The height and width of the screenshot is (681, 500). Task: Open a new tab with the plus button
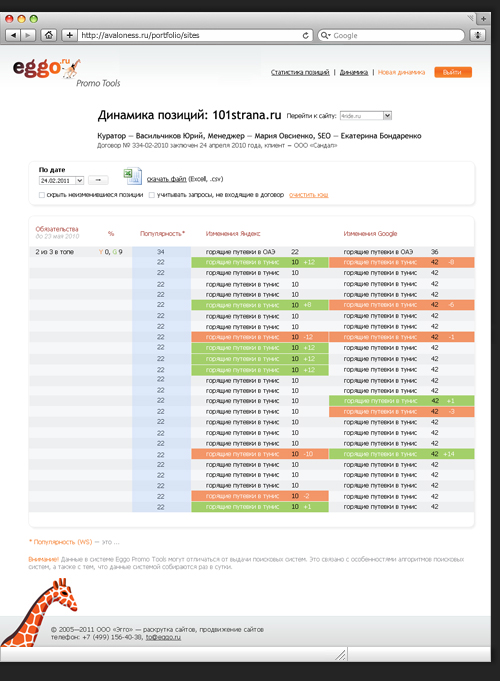click(x=483, y=19)
